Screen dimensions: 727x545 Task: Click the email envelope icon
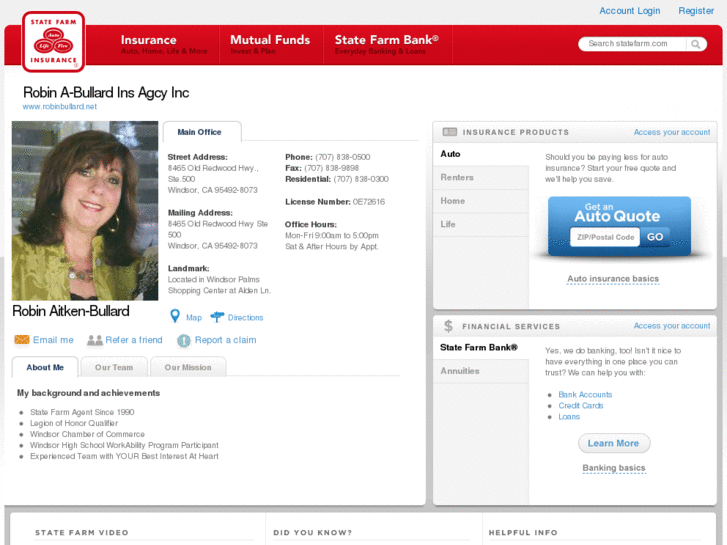click(22, 340)
